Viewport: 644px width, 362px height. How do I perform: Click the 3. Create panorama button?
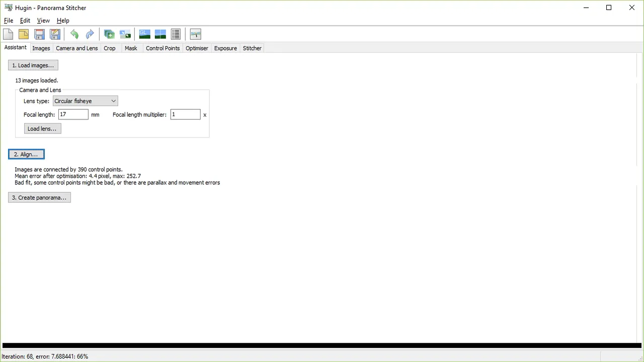(x=39, y=197)
